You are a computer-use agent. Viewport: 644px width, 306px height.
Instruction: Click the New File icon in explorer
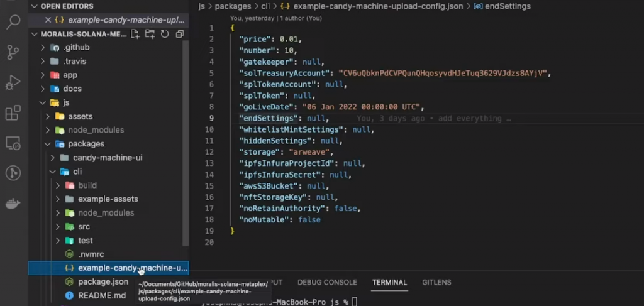pos(135,34)
